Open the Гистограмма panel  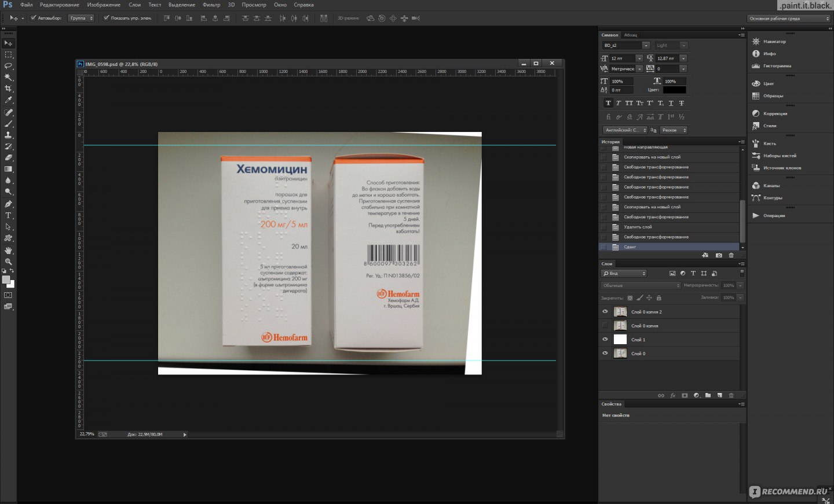(x=777, y=66)
